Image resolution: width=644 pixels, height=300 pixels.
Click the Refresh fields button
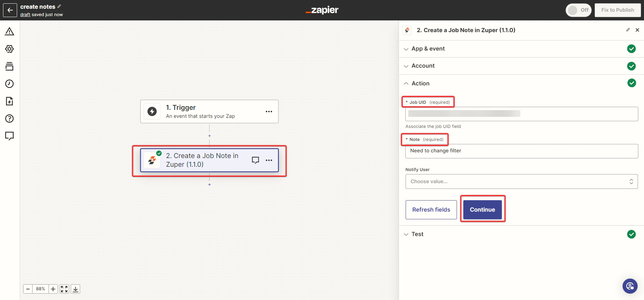tap(431, 210)
